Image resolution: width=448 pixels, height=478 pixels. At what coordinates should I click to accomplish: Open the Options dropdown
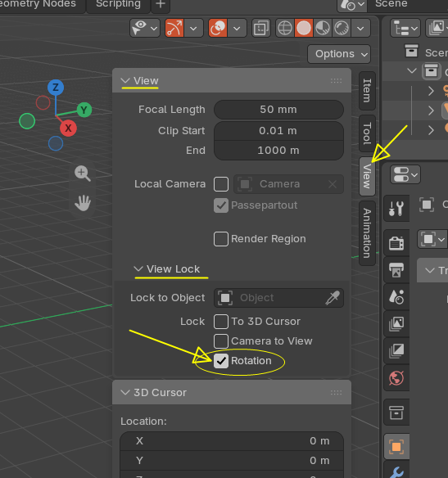[339, 54]
